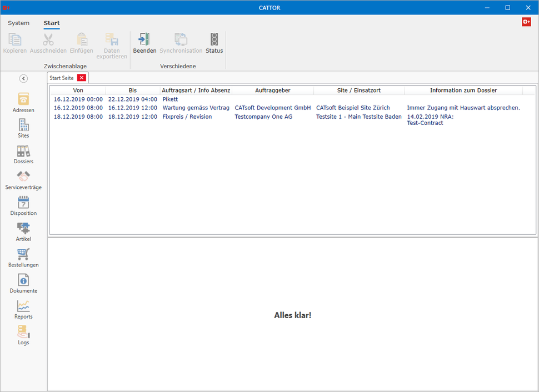Sort by Auftragsart / Info Absenz header

coord(196,91)
